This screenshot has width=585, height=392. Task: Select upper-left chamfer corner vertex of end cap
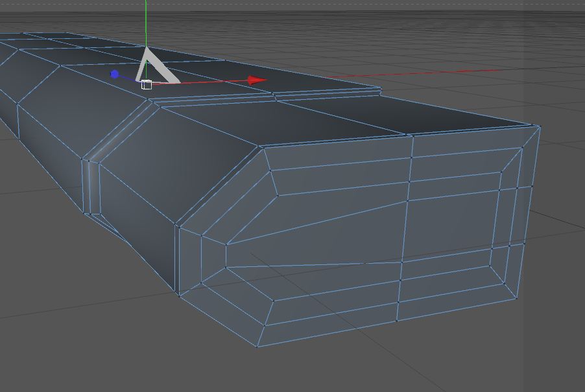coord(264,148)
